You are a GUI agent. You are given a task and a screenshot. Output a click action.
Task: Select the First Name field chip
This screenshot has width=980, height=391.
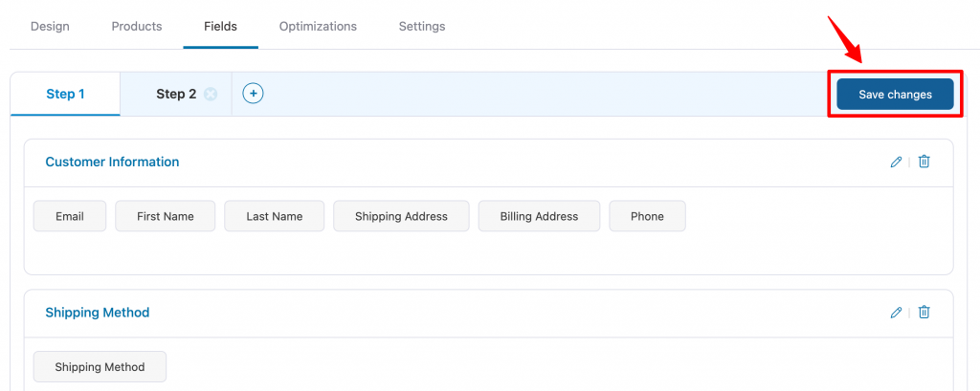pos(165,216)
